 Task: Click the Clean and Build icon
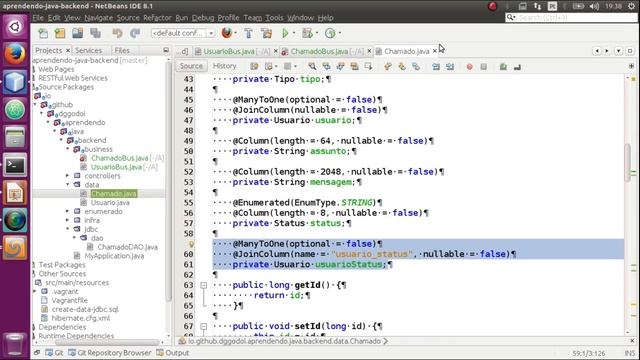click(267, 33)
